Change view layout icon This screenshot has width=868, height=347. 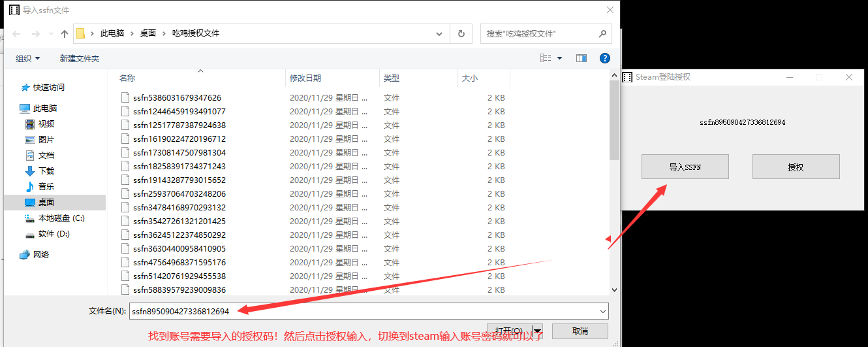click(x=546, y=58)
